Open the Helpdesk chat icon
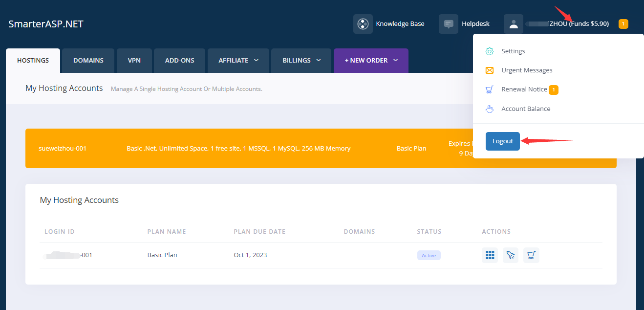The width and height of the screenshot is (644, 310). (448, 24)
